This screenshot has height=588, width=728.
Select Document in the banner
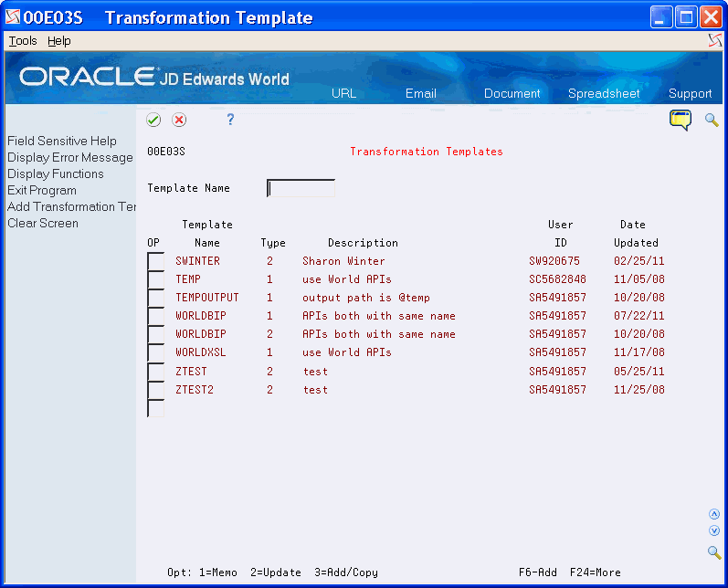(512, 93)
